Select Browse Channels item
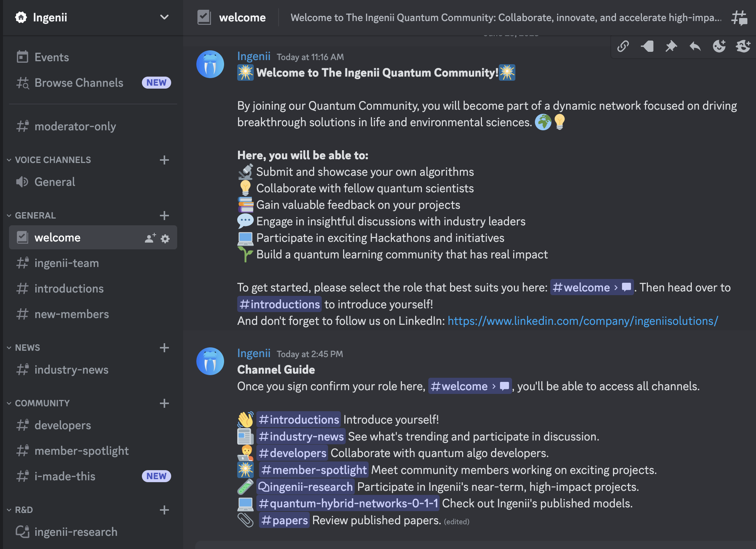Image resolution: width=756 pixels, height=549 pixels. pyautogui.click(x=79, y=83)
